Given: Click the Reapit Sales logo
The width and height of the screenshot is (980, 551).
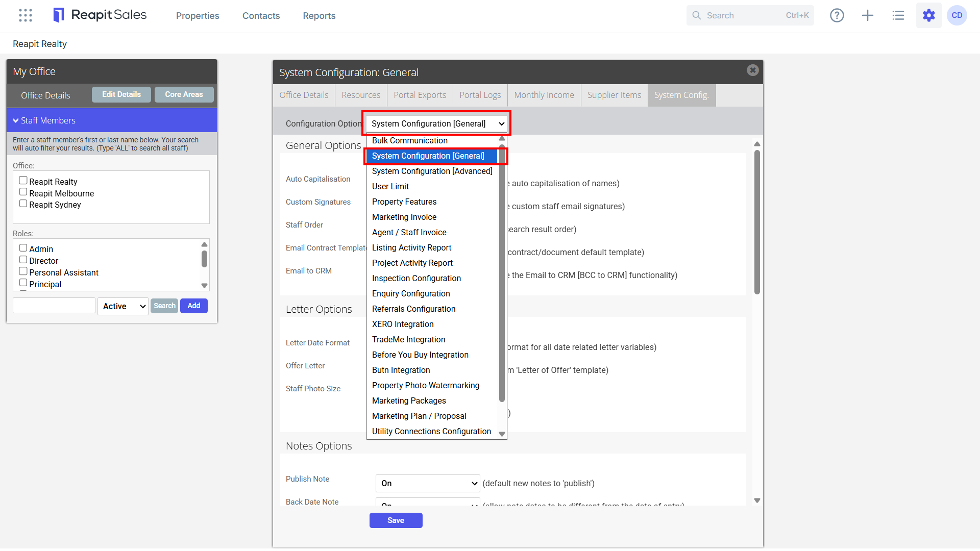Looking at the screenshot, I should 100,15.
